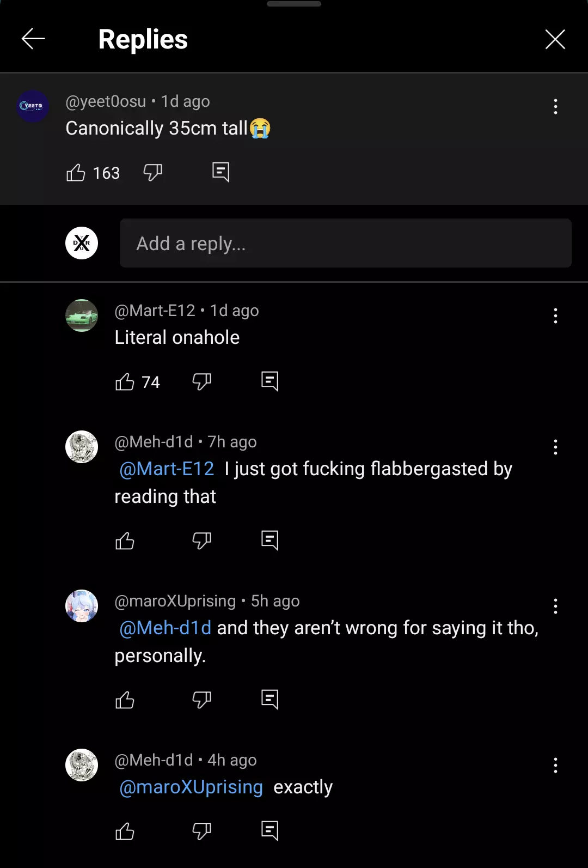Reply to @Mart-E12 via comment icon
588x868 pixels.
coord(269,381)
